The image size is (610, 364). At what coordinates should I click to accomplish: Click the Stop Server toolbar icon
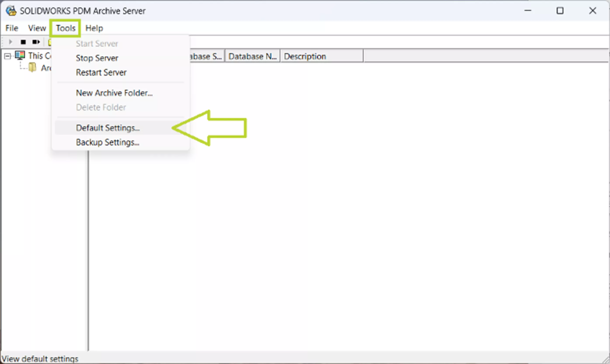coord(23,42)
